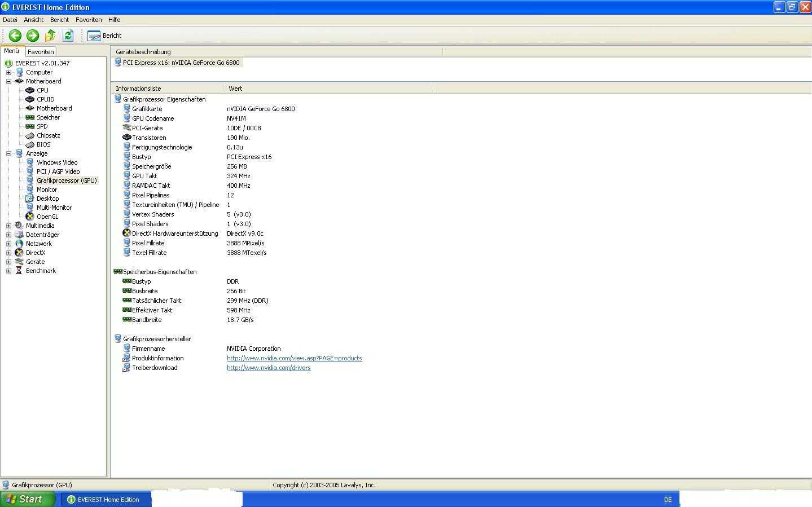Switch to the Favoriten tab in the sidebar
This screenshot has height=507, width=812.
(x=41, y=52)
